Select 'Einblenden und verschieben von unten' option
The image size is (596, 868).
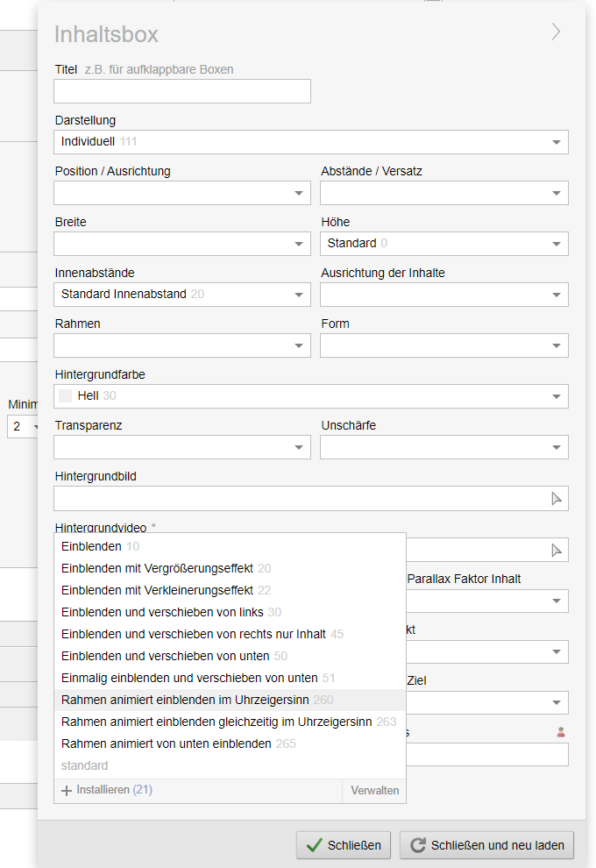(166, 656)
